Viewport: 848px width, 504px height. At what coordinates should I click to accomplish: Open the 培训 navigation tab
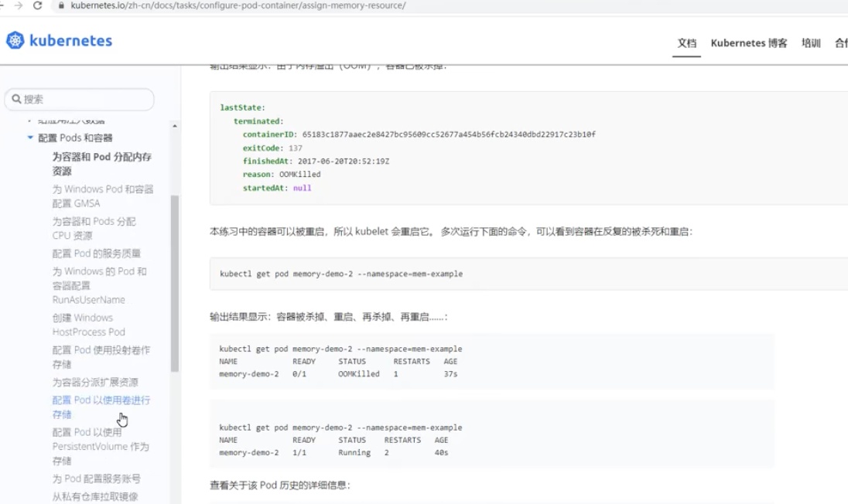(x=811, y=43)
